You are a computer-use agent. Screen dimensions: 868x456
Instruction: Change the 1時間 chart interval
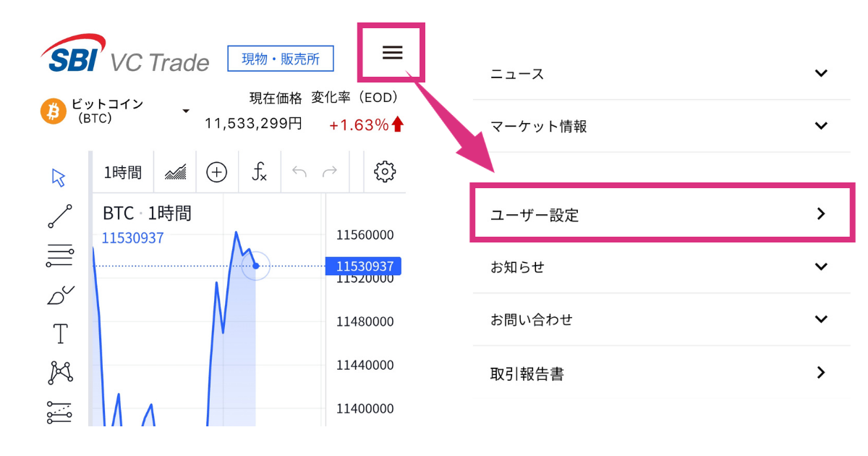click(123, 172)
